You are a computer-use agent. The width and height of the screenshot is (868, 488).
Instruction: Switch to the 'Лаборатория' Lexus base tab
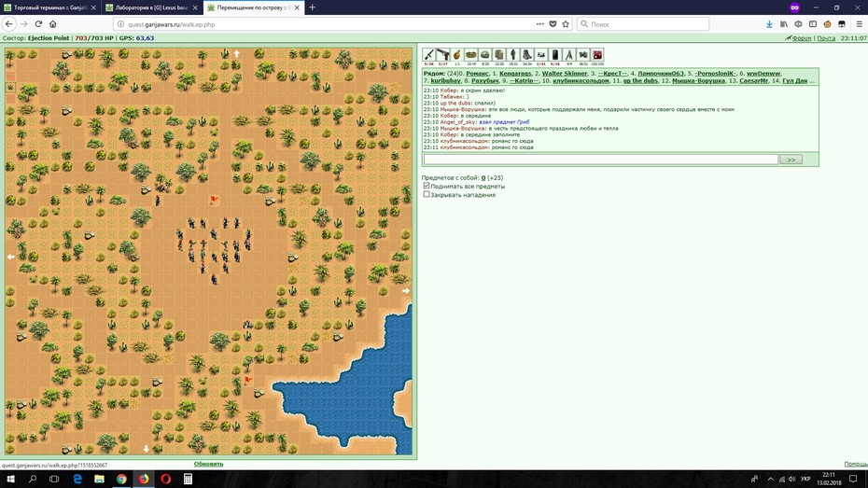pos(152,7)
